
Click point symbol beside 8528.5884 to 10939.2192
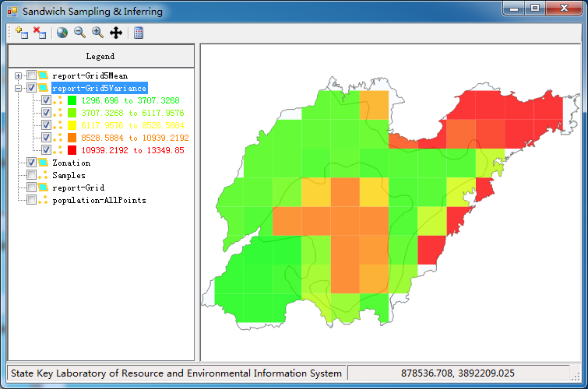click(58, 138)
